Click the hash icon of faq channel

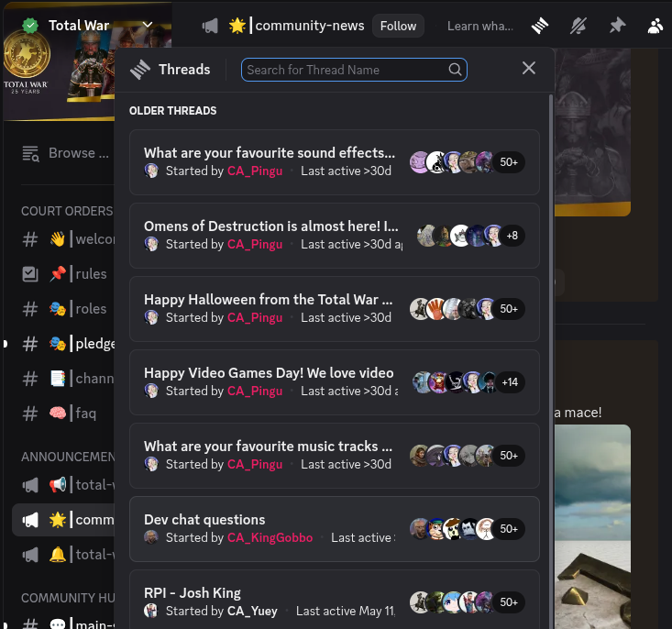(30, 414)
